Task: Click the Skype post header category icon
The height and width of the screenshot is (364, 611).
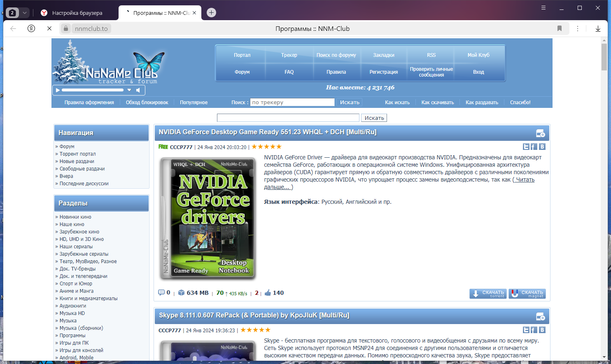Action: click(540, 316)
